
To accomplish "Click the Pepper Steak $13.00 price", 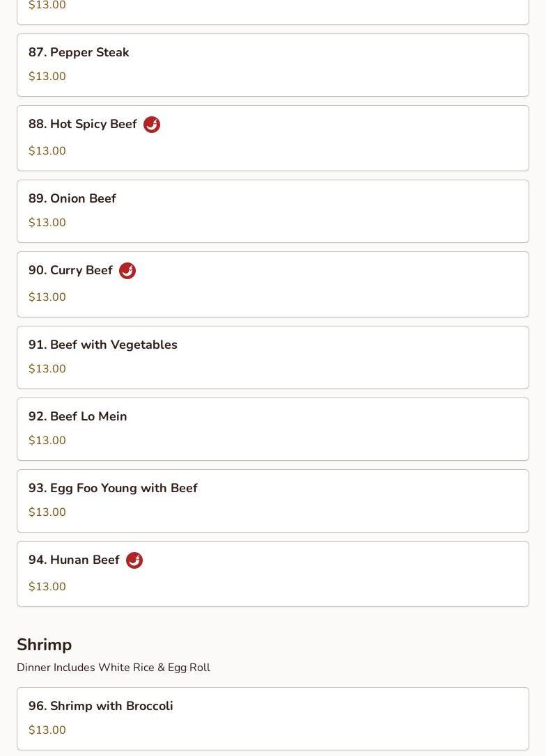I will pos(47,76).
